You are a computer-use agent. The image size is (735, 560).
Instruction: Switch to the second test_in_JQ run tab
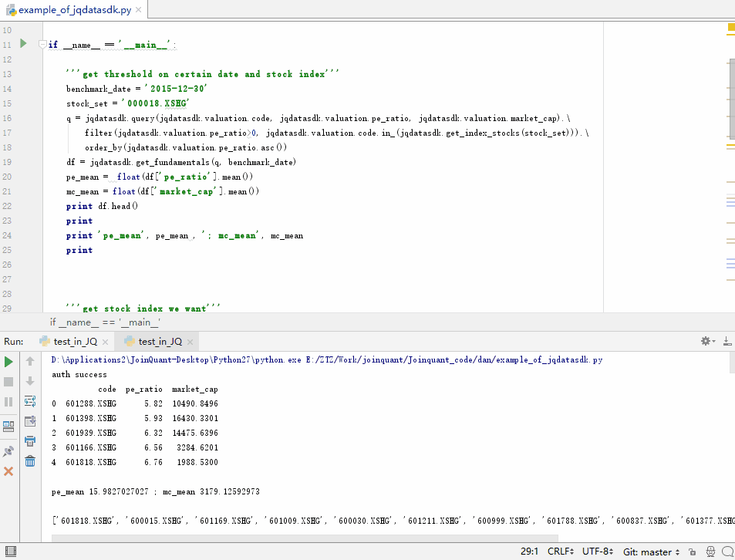(160, 342)
